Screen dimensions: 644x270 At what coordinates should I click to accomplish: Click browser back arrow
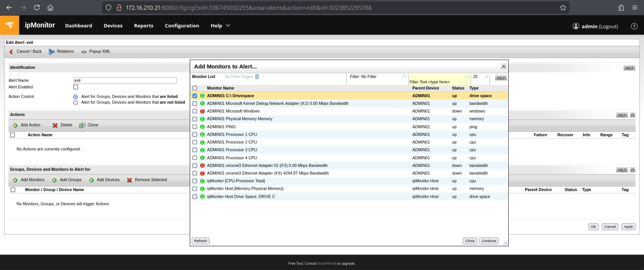(9, 8)
